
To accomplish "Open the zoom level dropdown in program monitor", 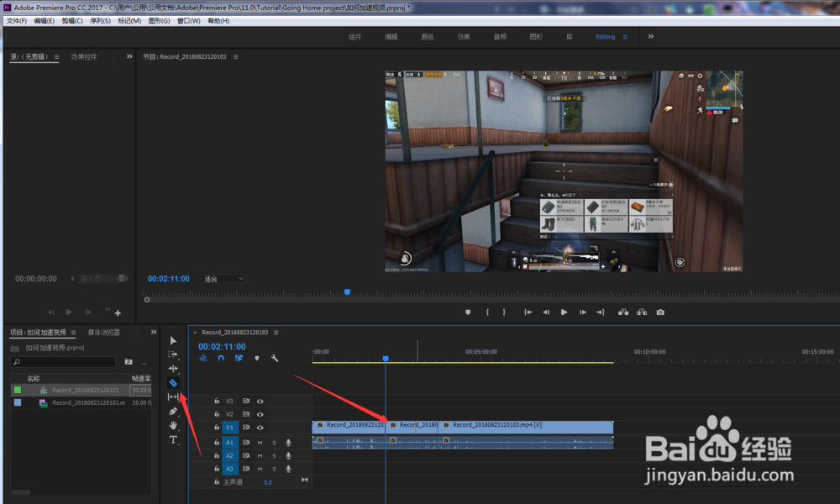I will (x=223, y=279).
